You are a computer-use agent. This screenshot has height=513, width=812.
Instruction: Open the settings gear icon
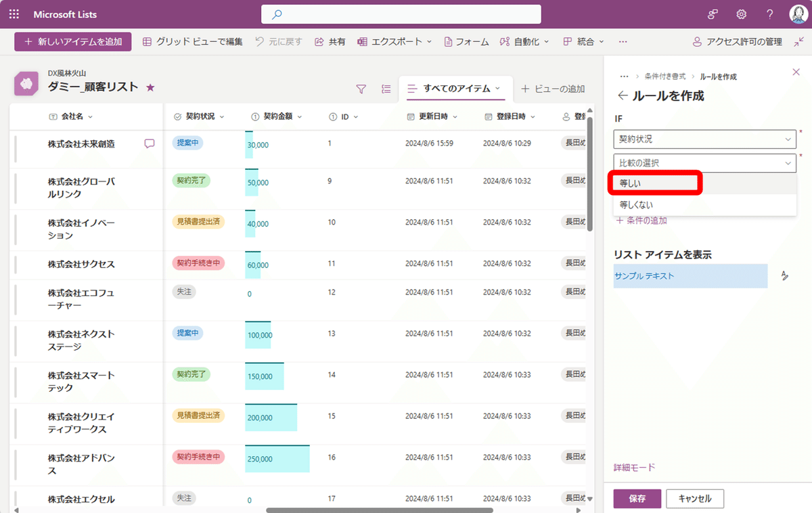[x=742, y=14]
